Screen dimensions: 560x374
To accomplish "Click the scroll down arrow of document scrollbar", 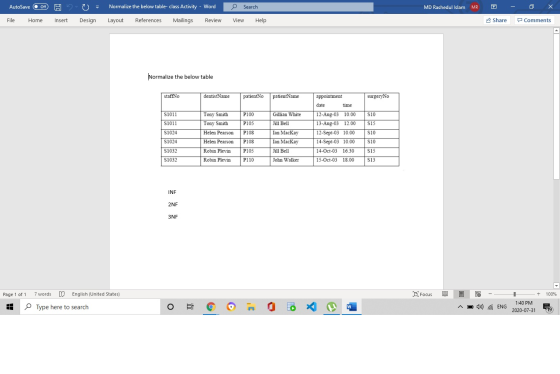I will point(556,285).
